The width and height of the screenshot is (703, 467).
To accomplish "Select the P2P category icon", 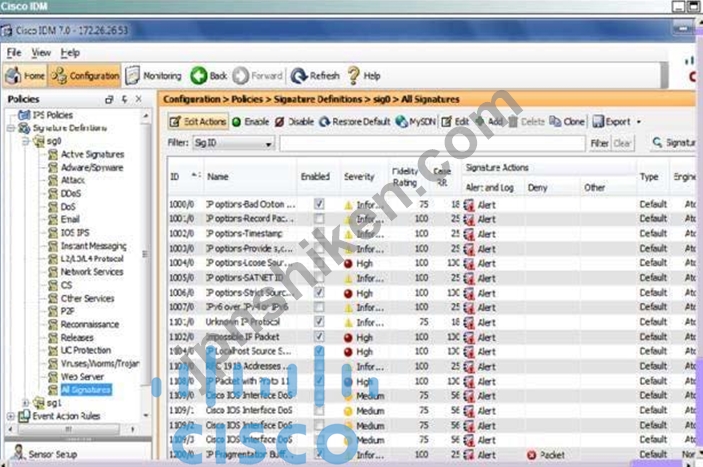I will coord(53,311).
